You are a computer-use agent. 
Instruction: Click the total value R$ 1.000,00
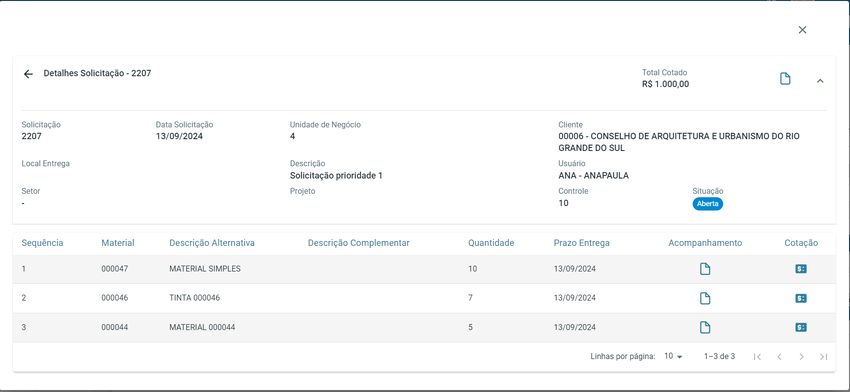tap(665, 84)
